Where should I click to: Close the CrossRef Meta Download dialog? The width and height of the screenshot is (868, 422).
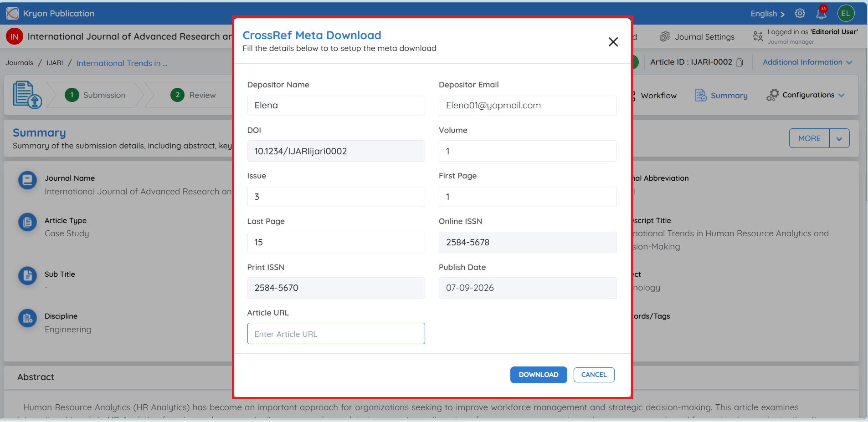click(613, 42)
